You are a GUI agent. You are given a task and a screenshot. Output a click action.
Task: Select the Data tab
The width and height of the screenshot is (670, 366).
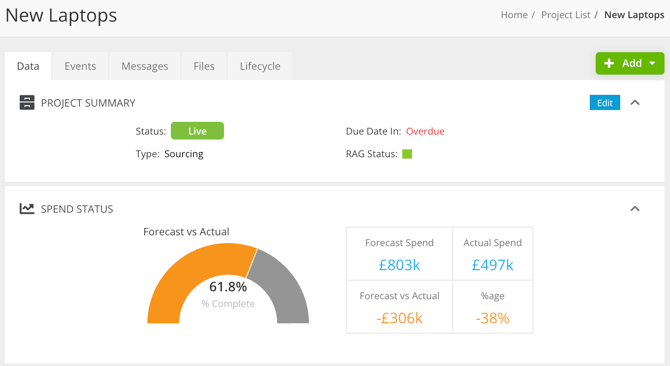click(x=28, y=66)
